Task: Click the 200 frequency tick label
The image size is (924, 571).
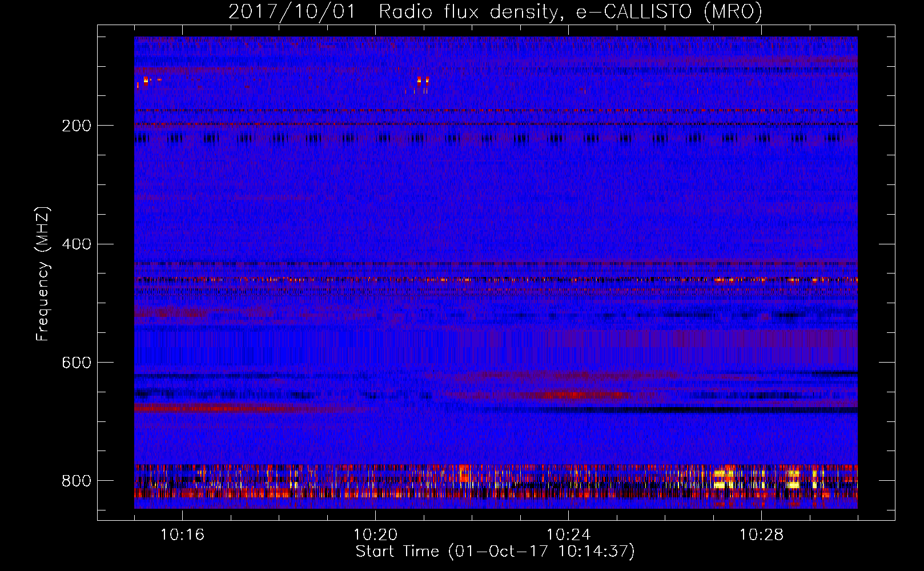Action: 77,126
